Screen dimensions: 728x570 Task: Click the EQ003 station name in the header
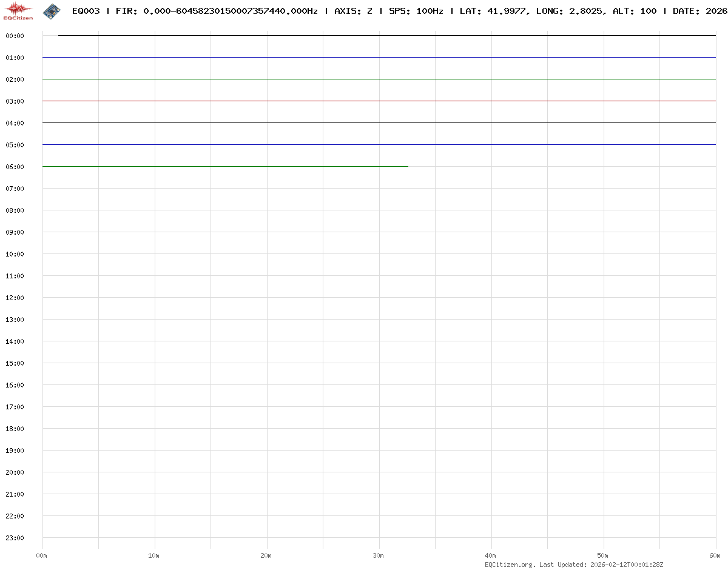86,11
